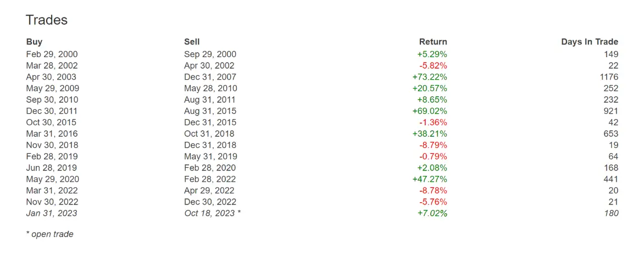644x255 pixels.
Task: Select the Dec 31, 2007 sell date
Action: click(210, 77)
